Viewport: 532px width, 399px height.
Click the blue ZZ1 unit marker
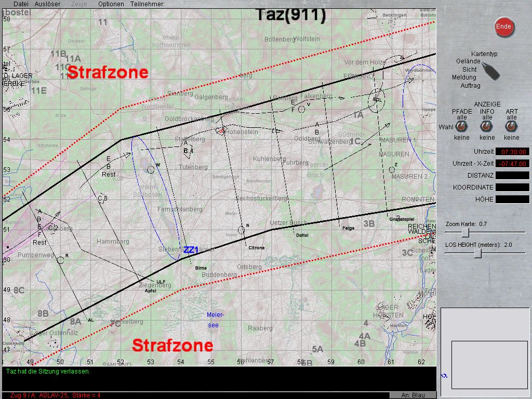point(191,250)
